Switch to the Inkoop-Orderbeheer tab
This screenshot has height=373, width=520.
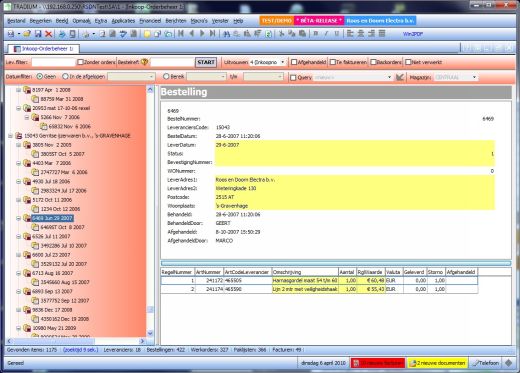coord(43,49)
